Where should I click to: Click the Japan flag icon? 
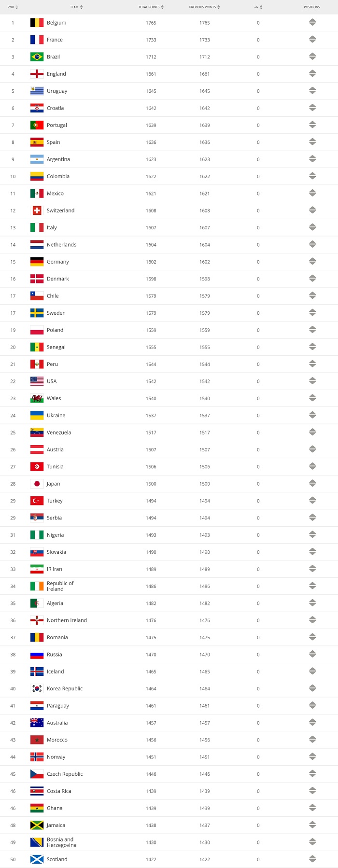click(37, 484)
